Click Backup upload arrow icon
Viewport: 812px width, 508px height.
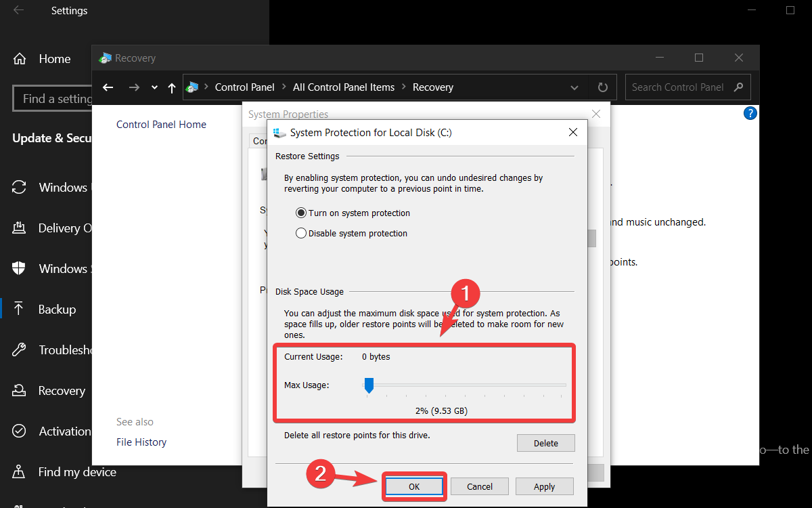click(20, 310)
